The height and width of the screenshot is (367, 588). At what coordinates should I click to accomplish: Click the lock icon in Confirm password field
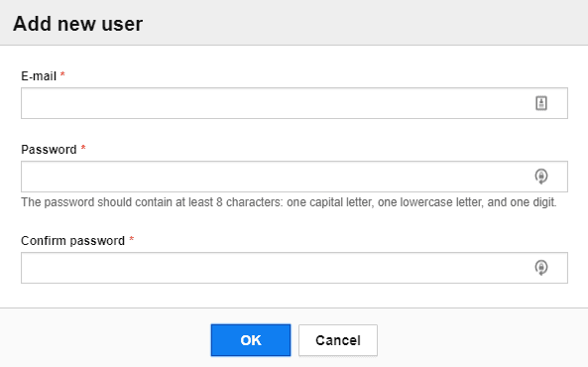541,268
